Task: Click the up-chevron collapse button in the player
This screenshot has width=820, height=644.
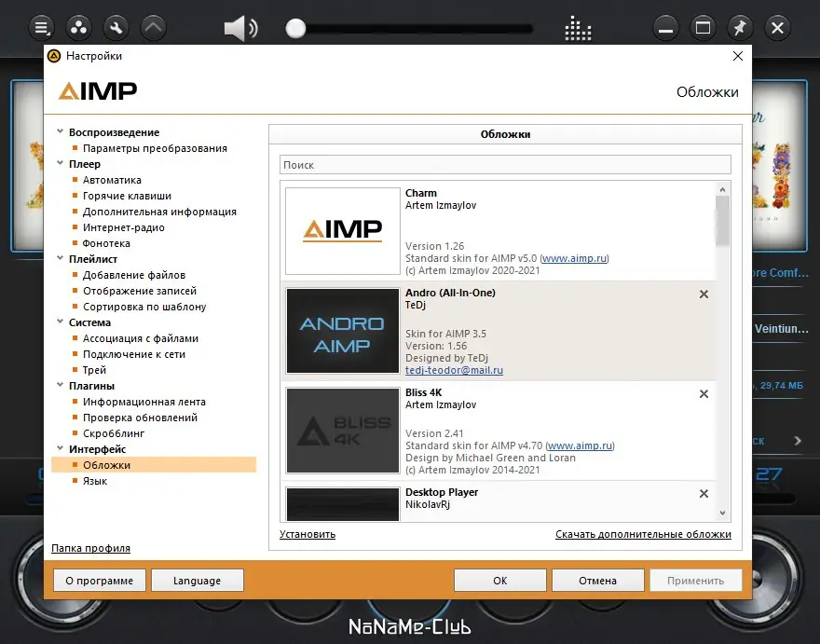Action: pos(153,28)
